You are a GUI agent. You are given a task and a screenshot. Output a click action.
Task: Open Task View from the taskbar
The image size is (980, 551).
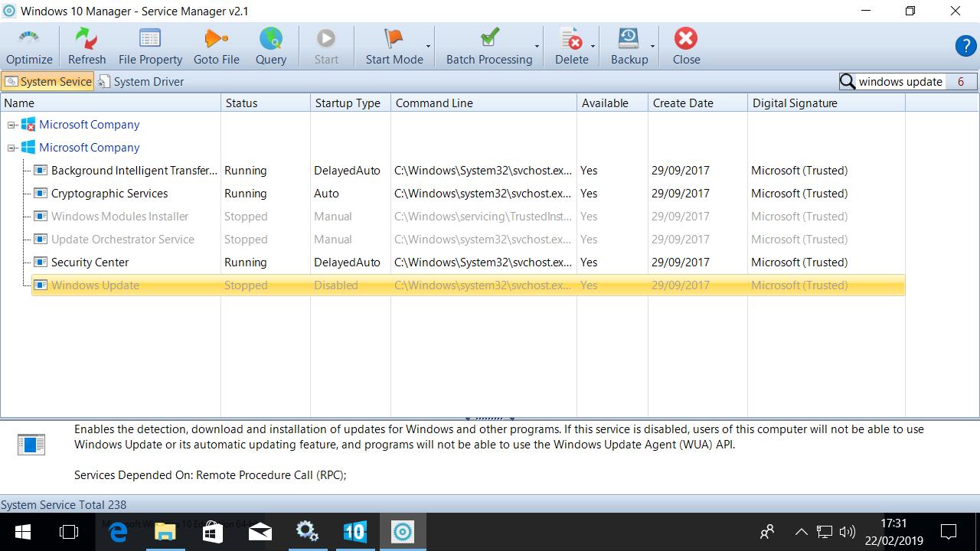point(69,532)
